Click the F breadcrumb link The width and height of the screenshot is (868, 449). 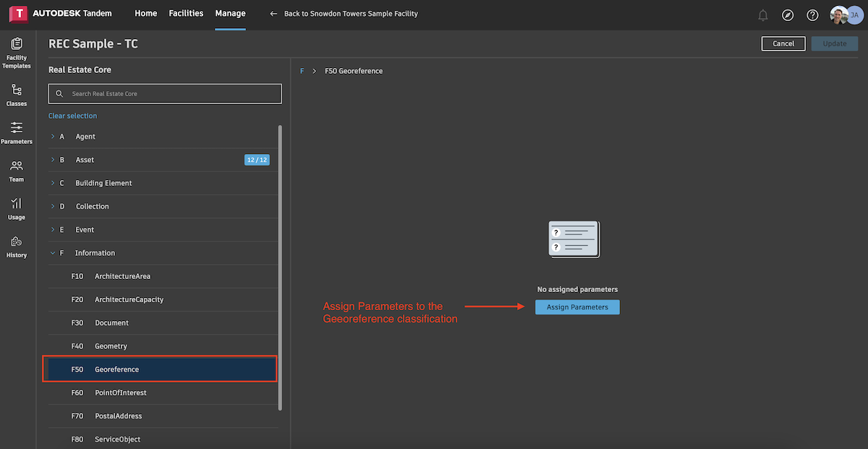point(302,71)
